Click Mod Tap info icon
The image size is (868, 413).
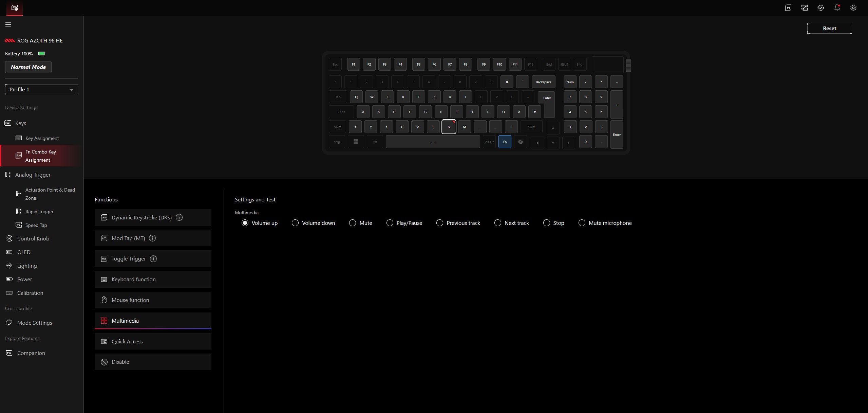click(152, 238)
